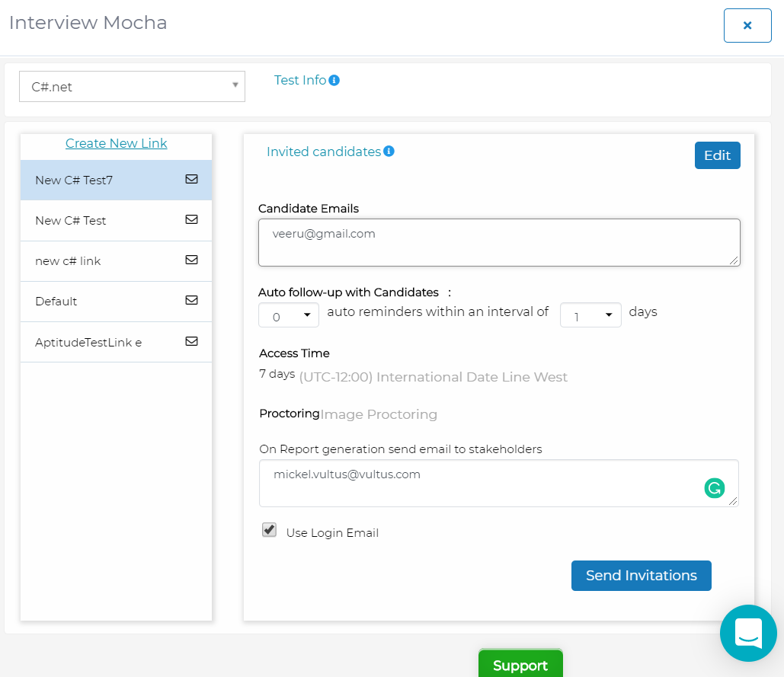Select new c# link entry
Screen dimensions: 784x677
point(116,260)
